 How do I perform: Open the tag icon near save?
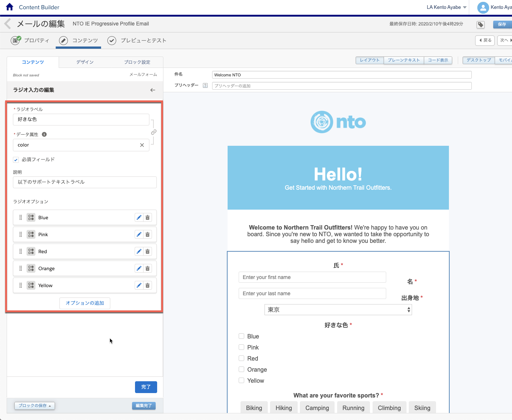pyautogui.click(x=481, y=24)
